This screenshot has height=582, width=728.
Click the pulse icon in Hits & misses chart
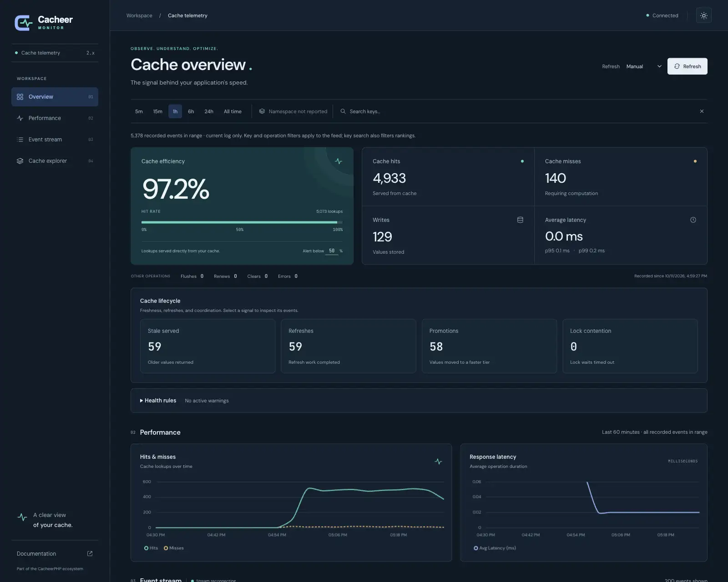point(438,462)
